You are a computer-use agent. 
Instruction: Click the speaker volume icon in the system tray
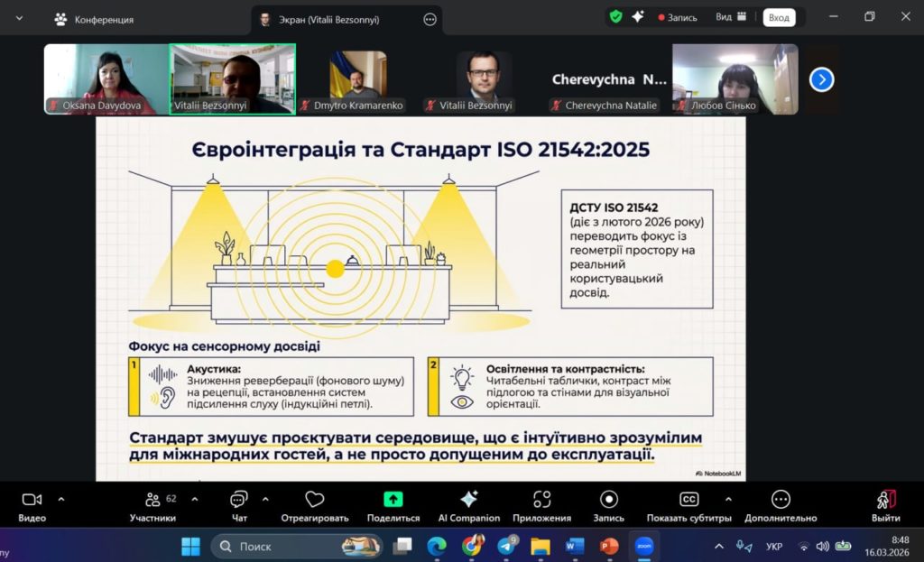coord(822,546)
